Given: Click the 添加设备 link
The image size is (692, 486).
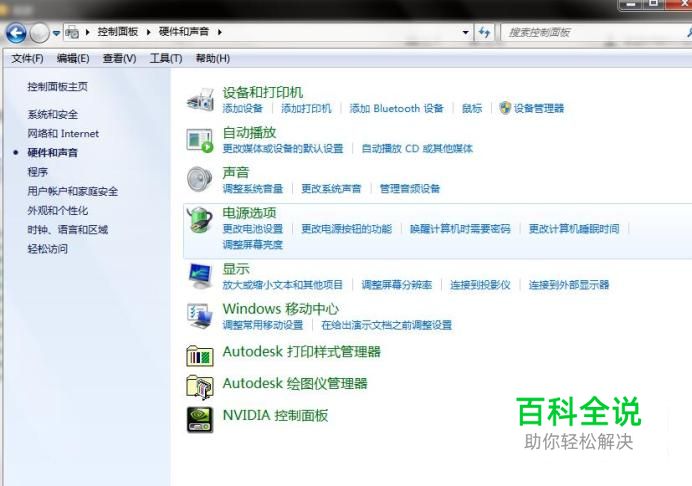Looking at the screenshot, I should (243, 108).
